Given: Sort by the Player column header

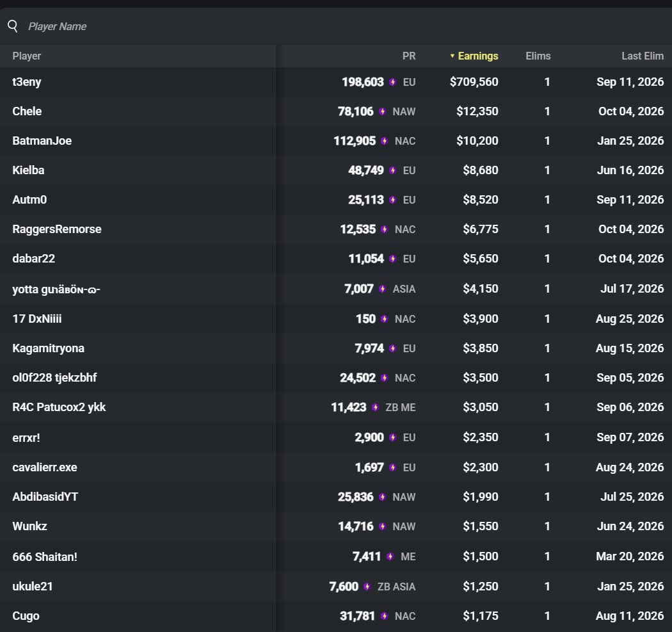Looking at the screenshot, I should pyautogui.click(x=27, y=56).
